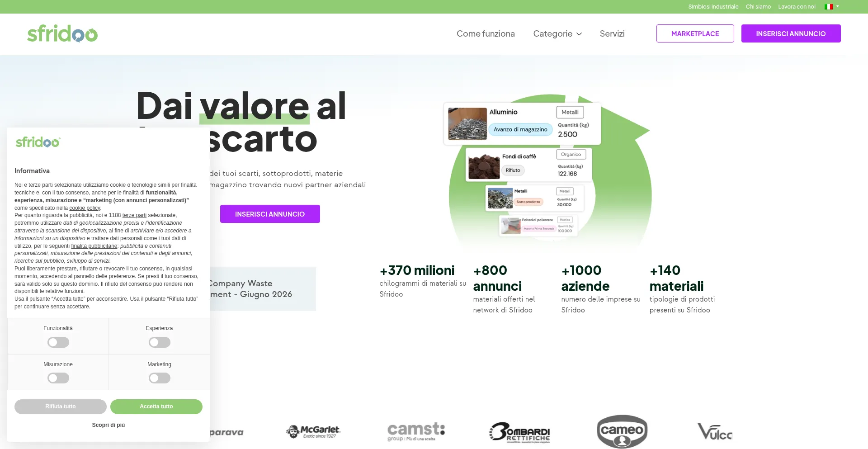Viewport: 868px width, 449px height.
Task: Click the Sfridoo logo in header
Action: click(x=62, y=33)
